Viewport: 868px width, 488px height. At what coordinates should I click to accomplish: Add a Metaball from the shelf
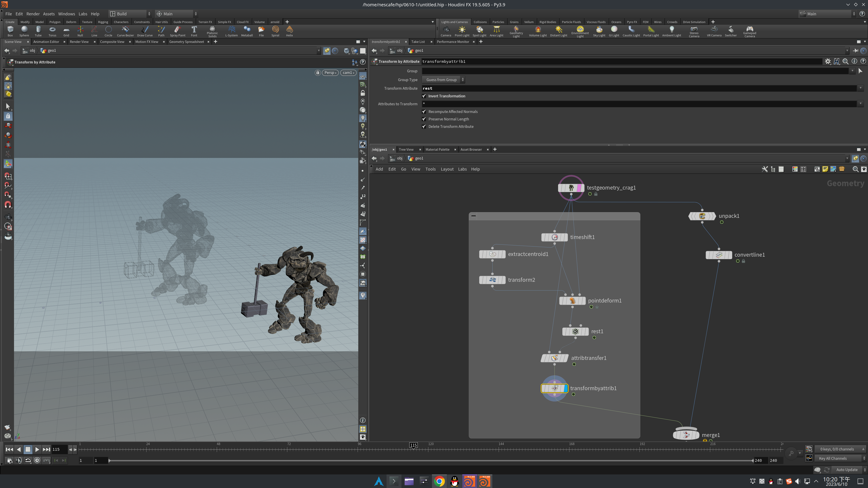(x=247, y=31)
